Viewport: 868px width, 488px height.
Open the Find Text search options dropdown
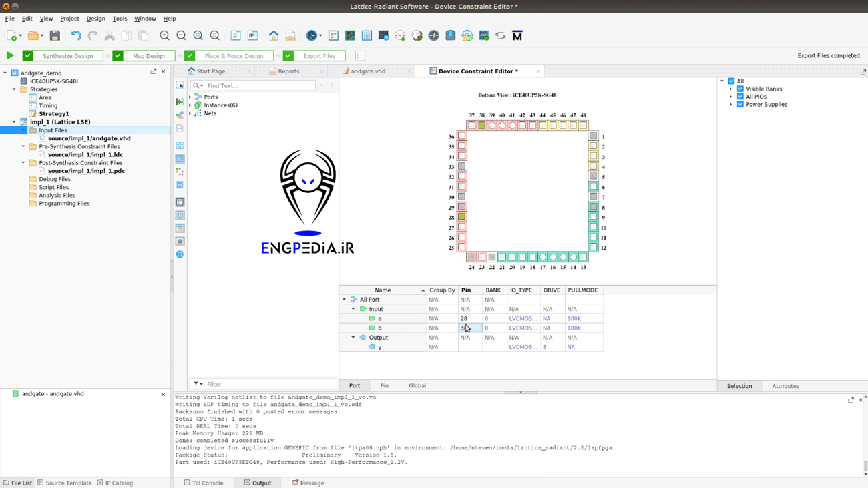[x=197, y=85]
